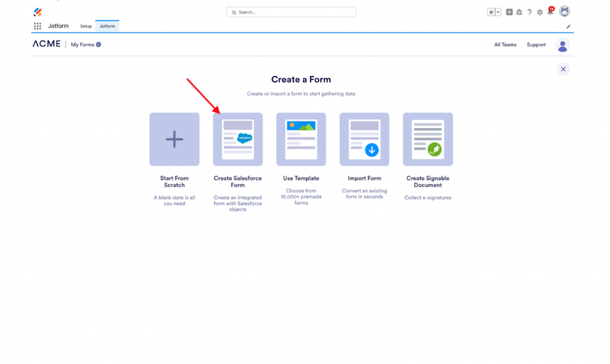Click the Import Form label
Image resolution: width=610 pixels, height=364 pixels.
364,178
